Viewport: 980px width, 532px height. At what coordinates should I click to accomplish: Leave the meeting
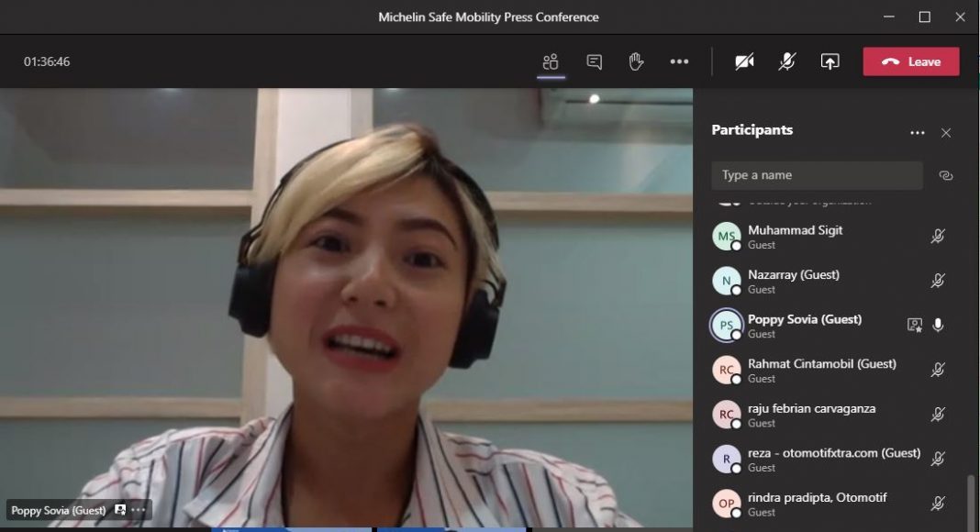click(910, 61)
